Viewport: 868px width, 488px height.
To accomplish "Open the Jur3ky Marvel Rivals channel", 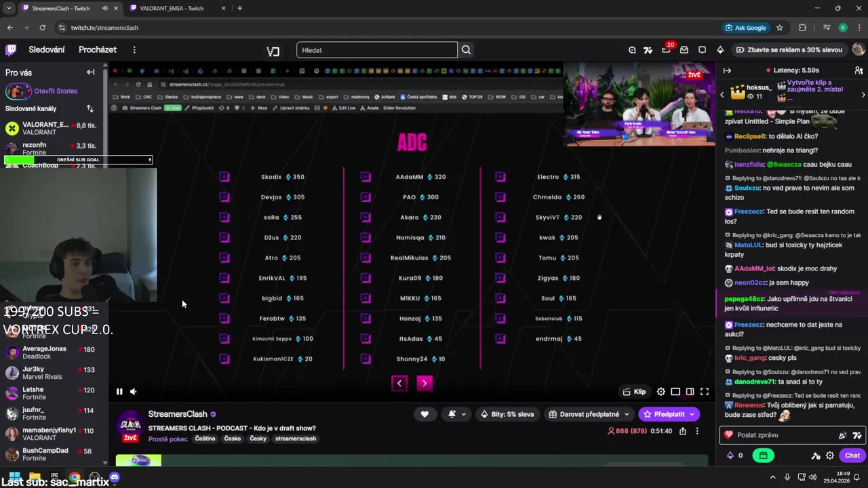I will 51,373.
